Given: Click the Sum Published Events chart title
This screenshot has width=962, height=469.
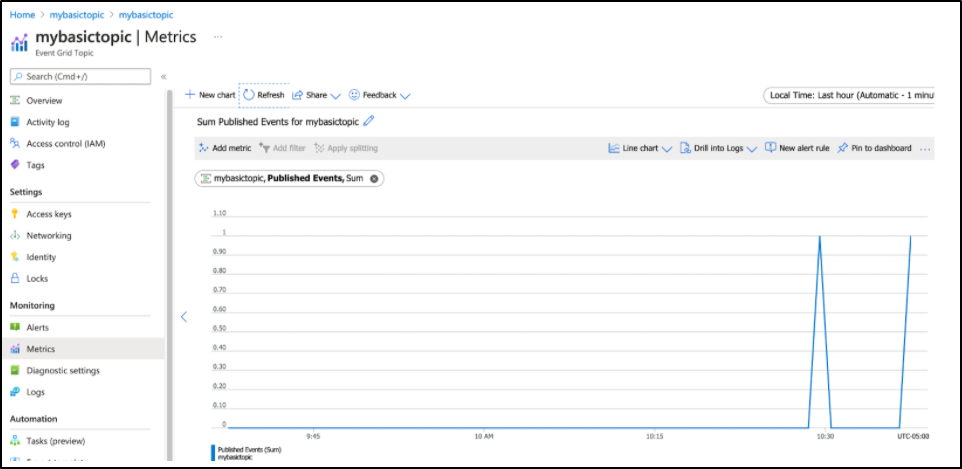Looking at the screenshot, I should (x=277, y=122).
